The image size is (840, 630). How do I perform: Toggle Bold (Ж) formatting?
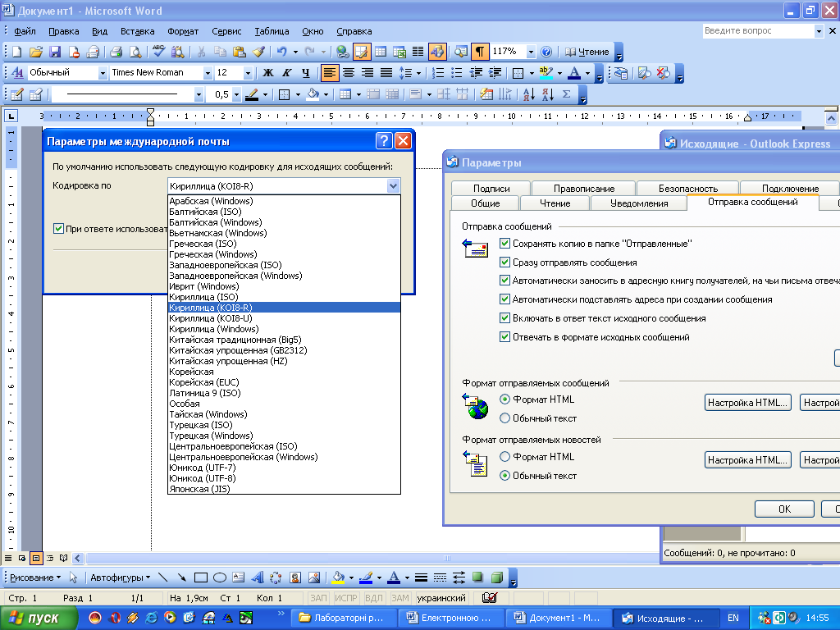(268, 73)
